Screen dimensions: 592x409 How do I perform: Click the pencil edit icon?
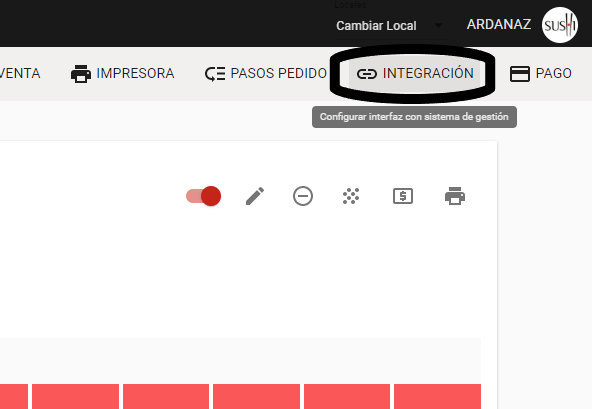255,196
